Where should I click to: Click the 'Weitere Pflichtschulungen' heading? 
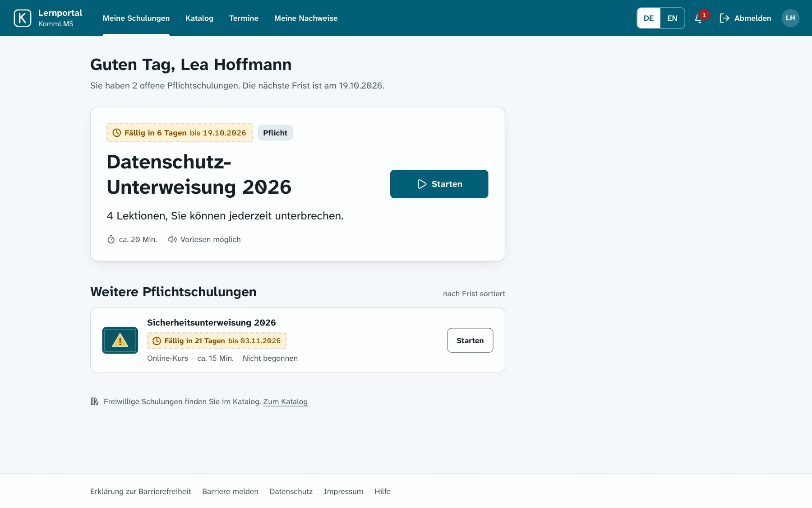(173, 292)
